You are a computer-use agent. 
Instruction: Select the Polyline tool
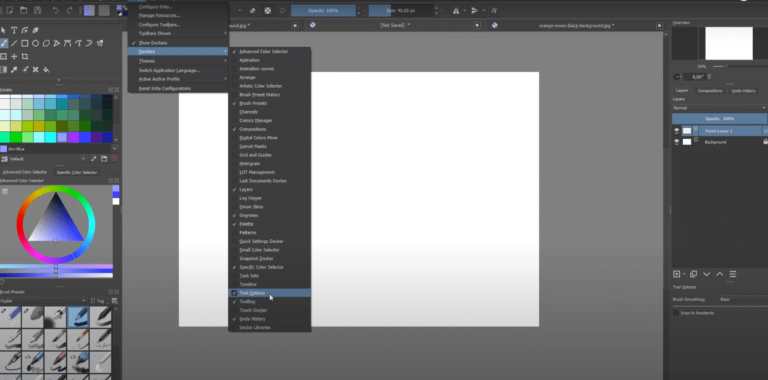(x=57, y=43)
